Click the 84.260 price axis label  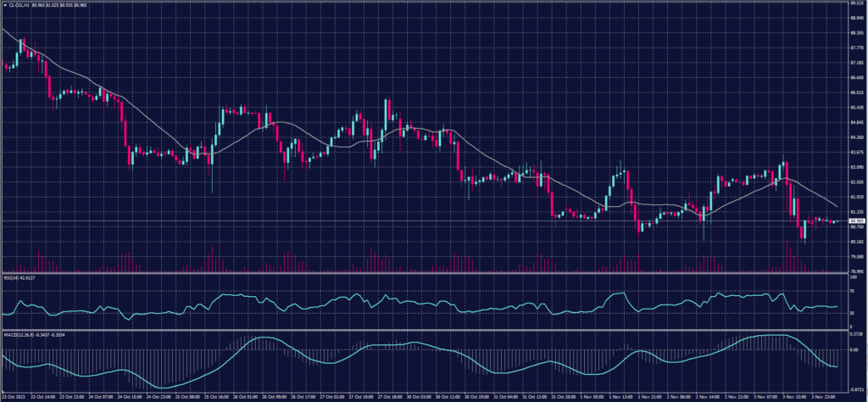(856, 137)
